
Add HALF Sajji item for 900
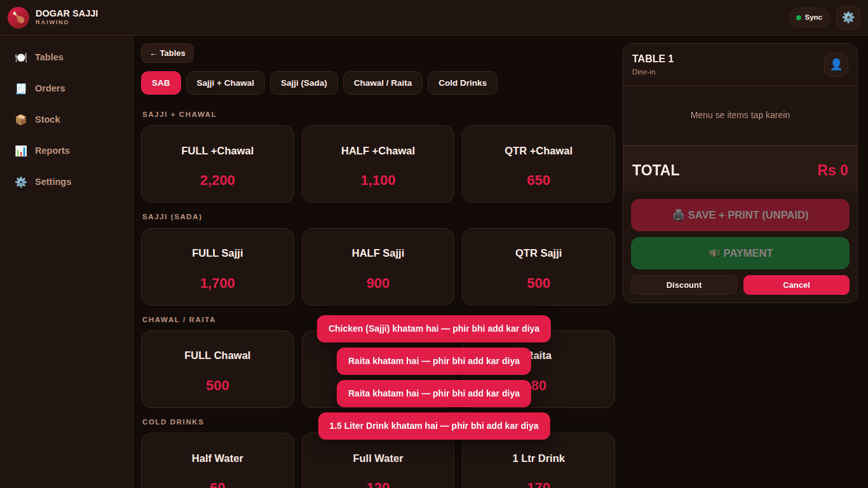(378, 267)
